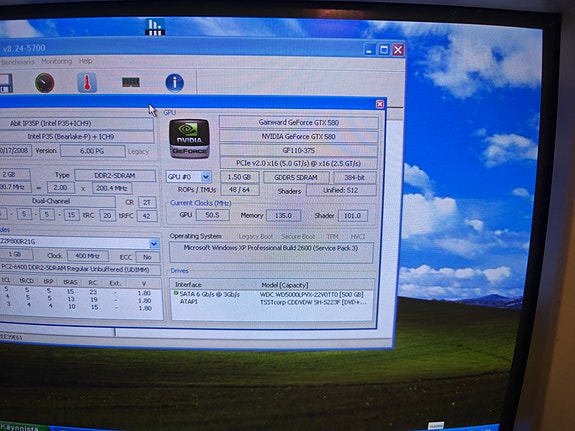Select the TSSTcorp CDDVDW ATAPI drive row

pos(272,302)
